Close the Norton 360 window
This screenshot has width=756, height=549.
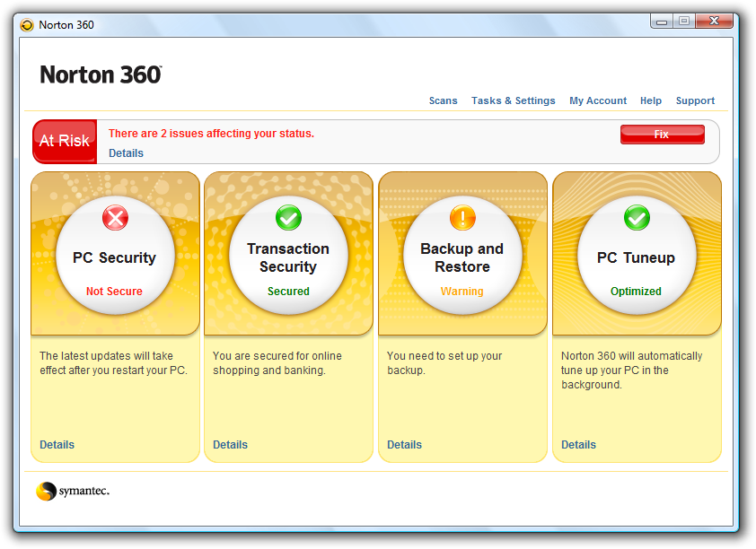pos(714,22)
